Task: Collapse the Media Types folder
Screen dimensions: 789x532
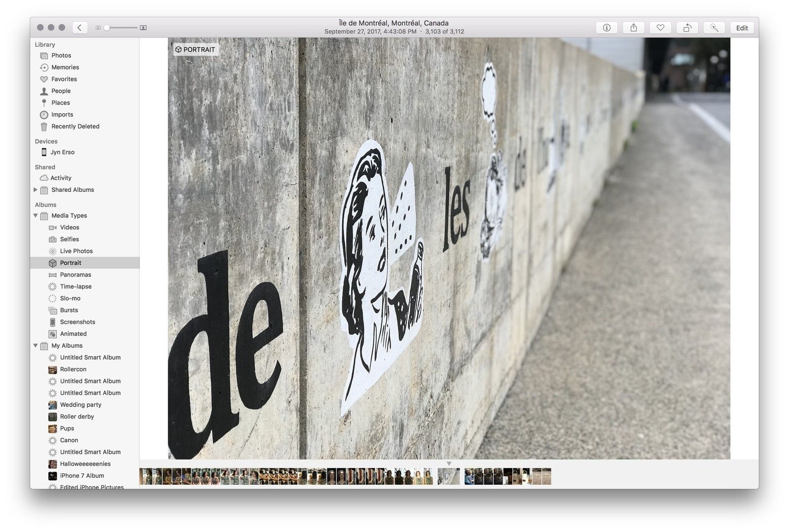Action: 36,216
